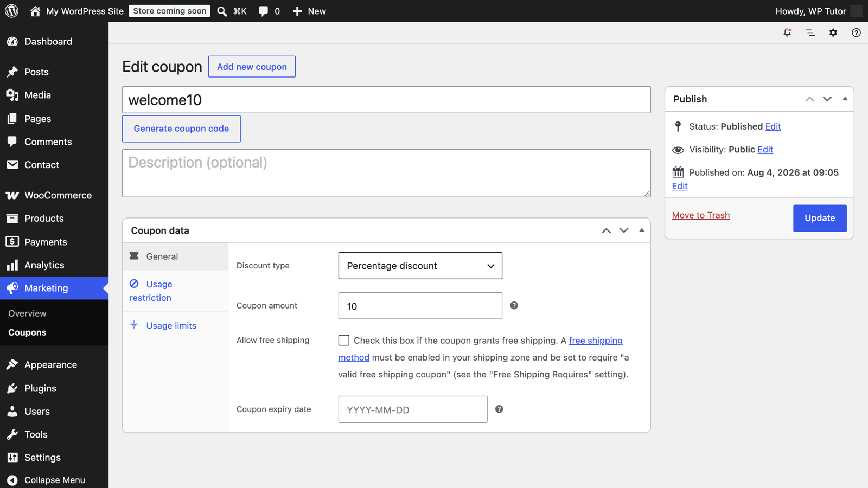
Task: Click the Dashboard gauge icon
Action: pyautogui.click(x=12, y=41)
